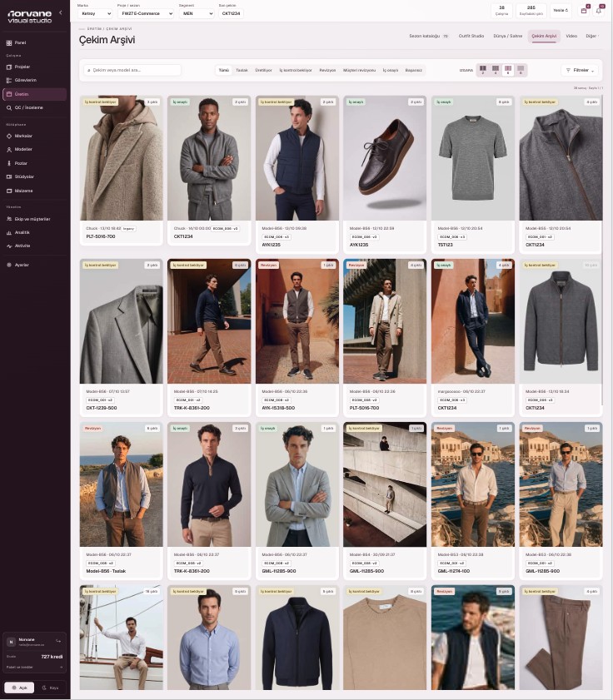Filter by İç kontrol bekliyor status
Screen dimensions: 613x700
tap(296, 70)
